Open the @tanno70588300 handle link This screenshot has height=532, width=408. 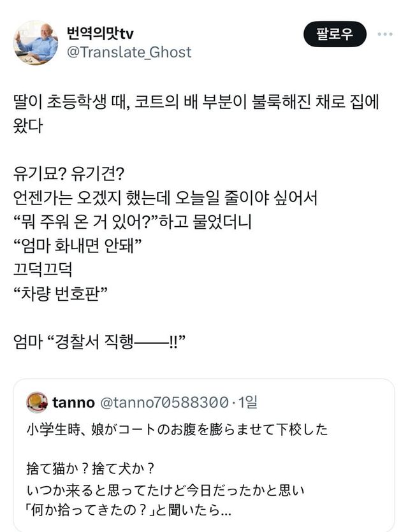pyautogui.click(x=164, y=402)
